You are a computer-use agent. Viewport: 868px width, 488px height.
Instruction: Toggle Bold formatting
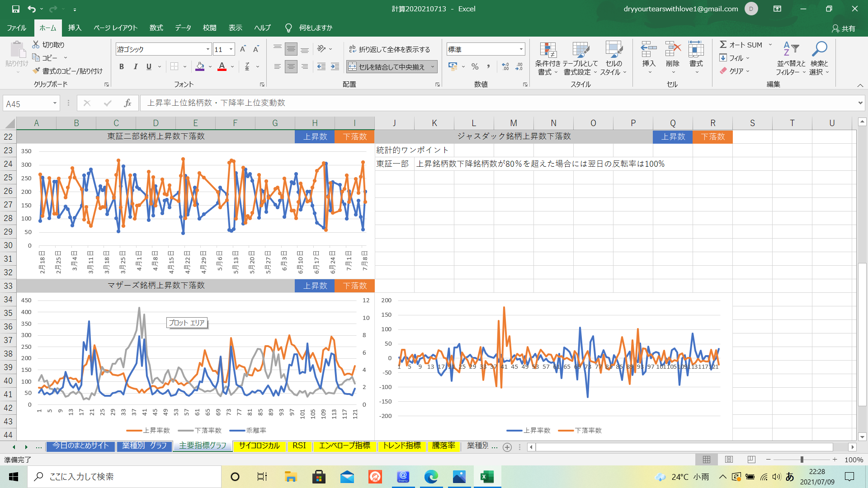point(121,66)
